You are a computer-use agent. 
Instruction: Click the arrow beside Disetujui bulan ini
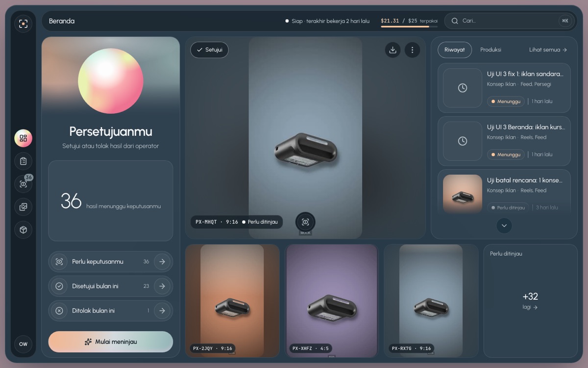pos(162,286)
